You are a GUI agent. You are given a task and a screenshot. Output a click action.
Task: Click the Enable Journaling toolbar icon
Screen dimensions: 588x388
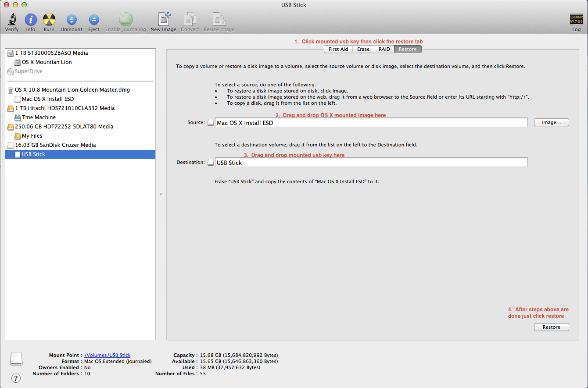125,19
